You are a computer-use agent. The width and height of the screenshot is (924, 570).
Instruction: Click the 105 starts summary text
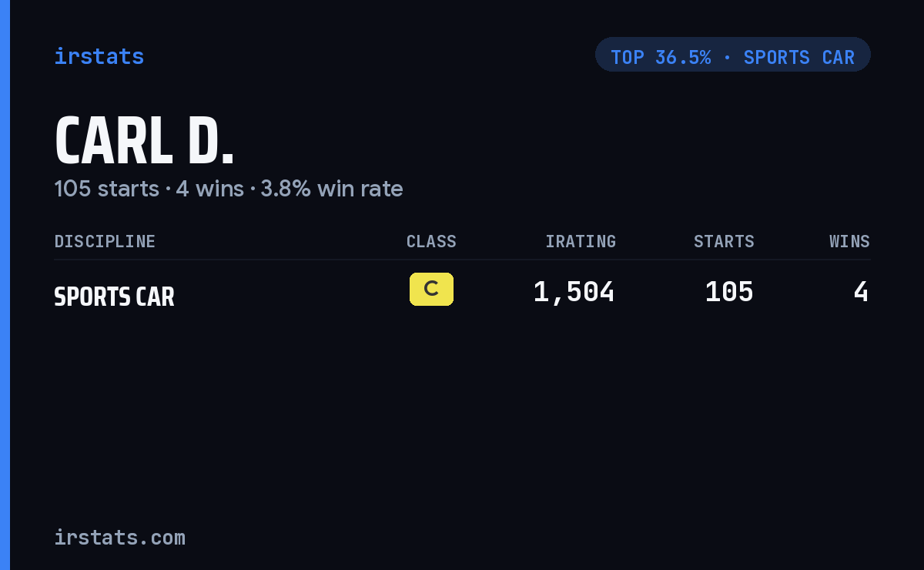tap(106, 189)
